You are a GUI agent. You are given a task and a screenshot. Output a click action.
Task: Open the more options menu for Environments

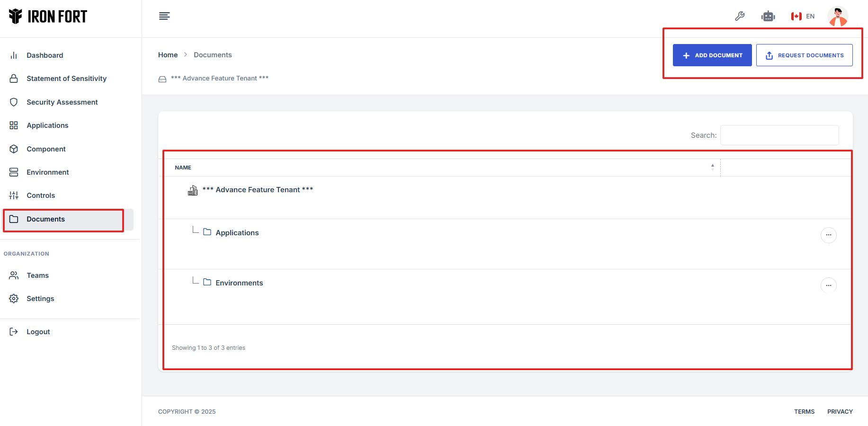pos(828,285)
